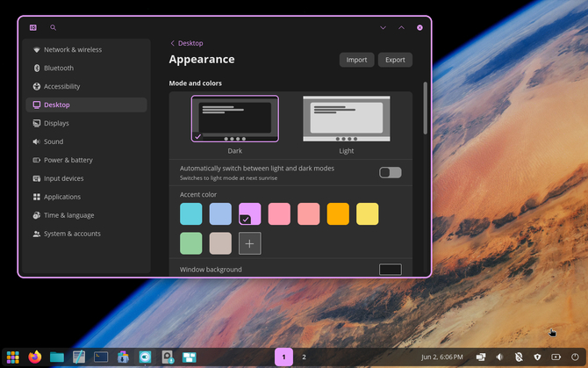The height and width of the screenshot is (368, 588).
Task: Open the workspaces overview dock icon
Action: point(190,357)
